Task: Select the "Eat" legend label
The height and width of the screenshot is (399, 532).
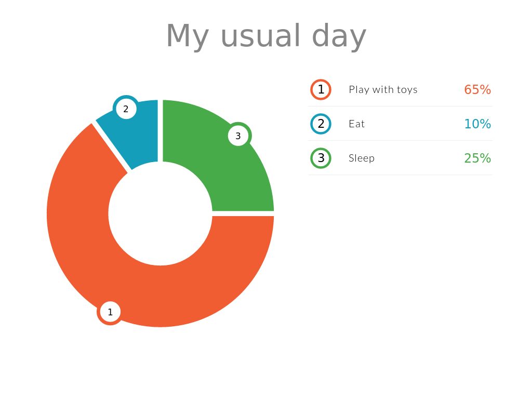Action: point(357,124)
